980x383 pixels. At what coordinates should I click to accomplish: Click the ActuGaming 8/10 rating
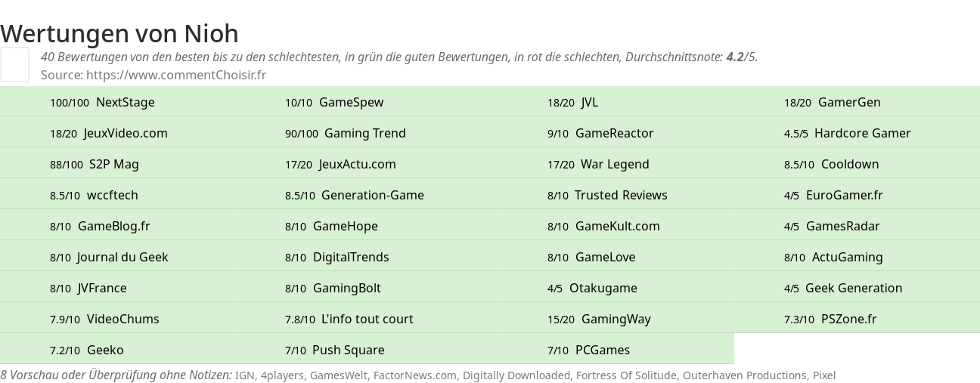(x=833, y=257)
